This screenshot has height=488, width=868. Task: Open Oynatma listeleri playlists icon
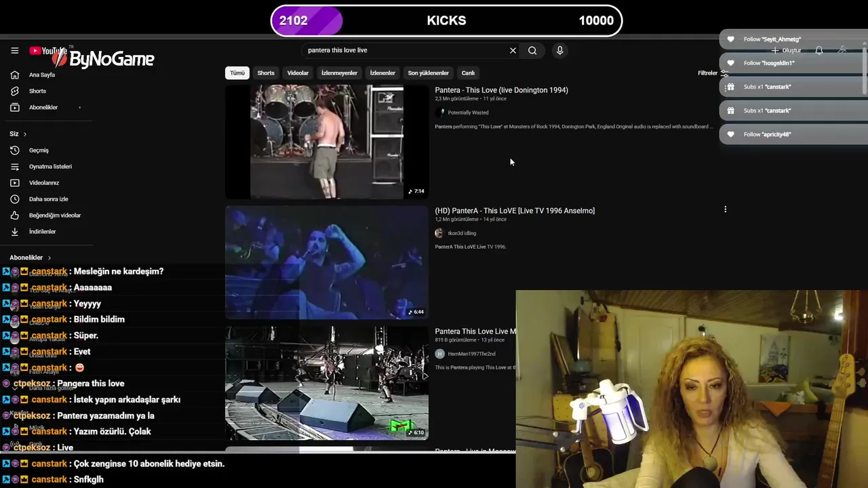coord(15,166)
